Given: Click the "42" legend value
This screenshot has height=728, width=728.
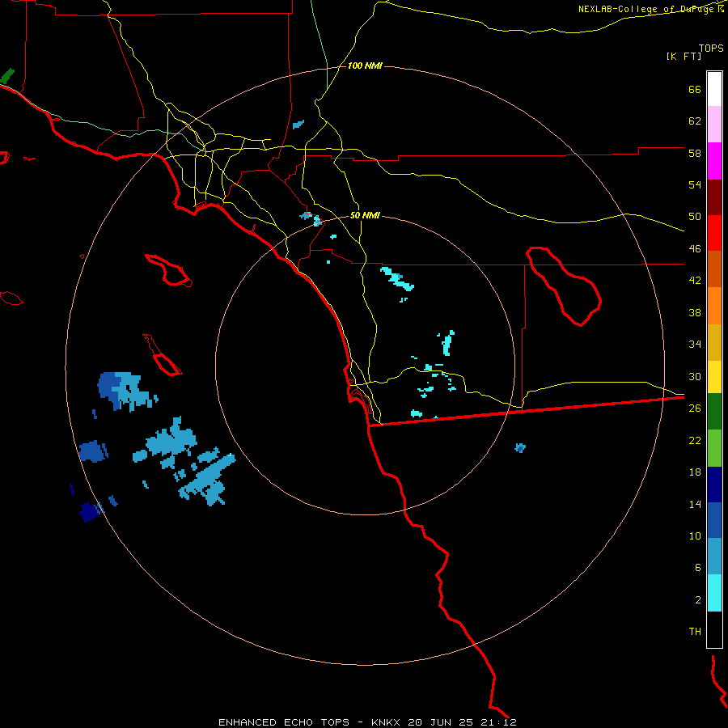Looking at the screenshot, I should (695, 281).
